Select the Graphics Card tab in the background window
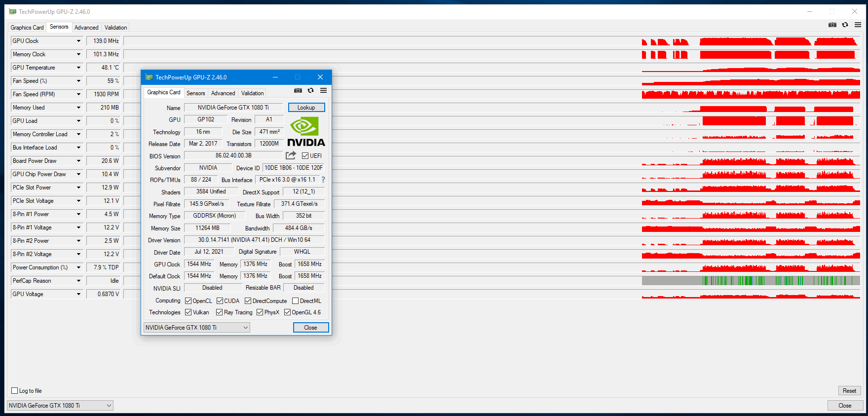868x416 pixels. point(27,28)
